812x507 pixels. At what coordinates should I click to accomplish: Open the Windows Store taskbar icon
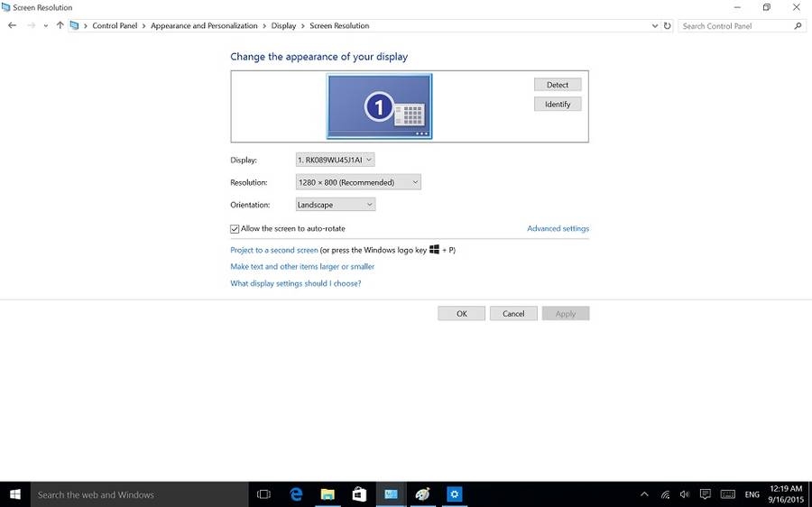(359, 494)
